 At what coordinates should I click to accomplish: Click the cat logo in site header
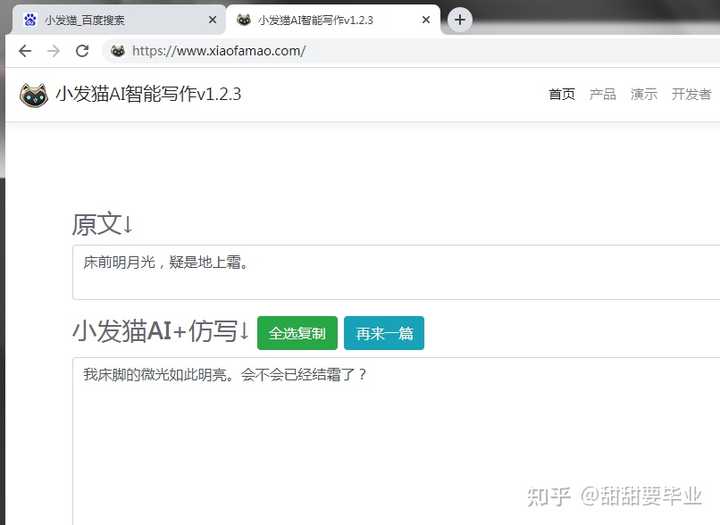(34, 95)
